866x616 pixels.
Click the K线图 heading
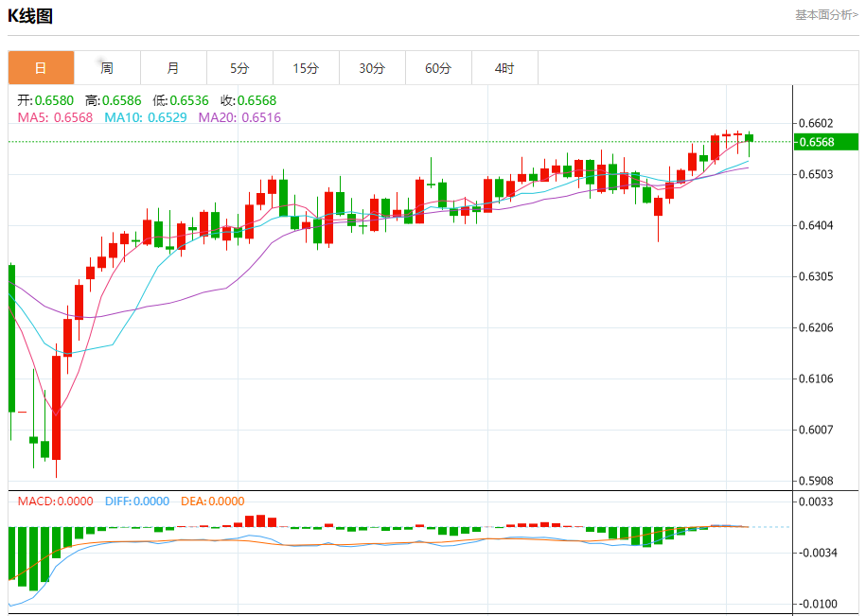coord(30,16)
